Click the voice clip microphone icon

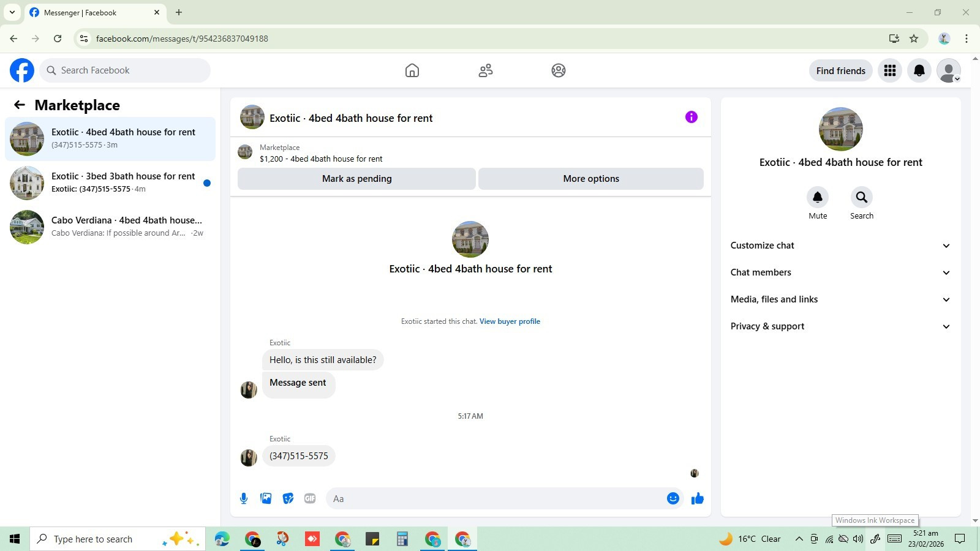click(x=244, y=498)
